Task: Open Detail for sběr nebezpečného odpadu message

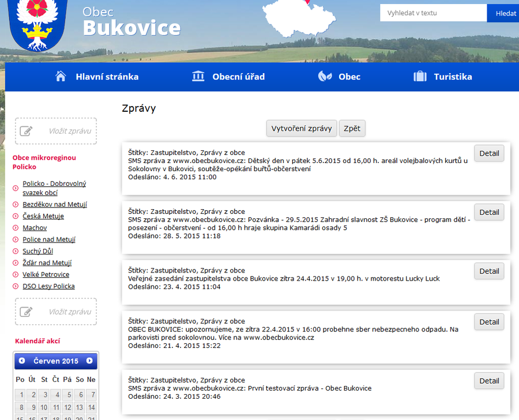Action: (x=489, y=322)
